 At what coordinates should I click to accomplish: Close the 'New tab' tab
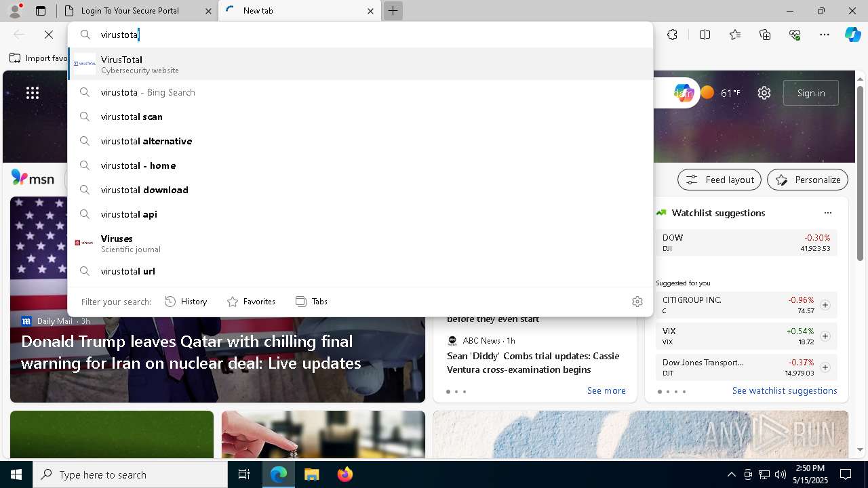point(370,11)
